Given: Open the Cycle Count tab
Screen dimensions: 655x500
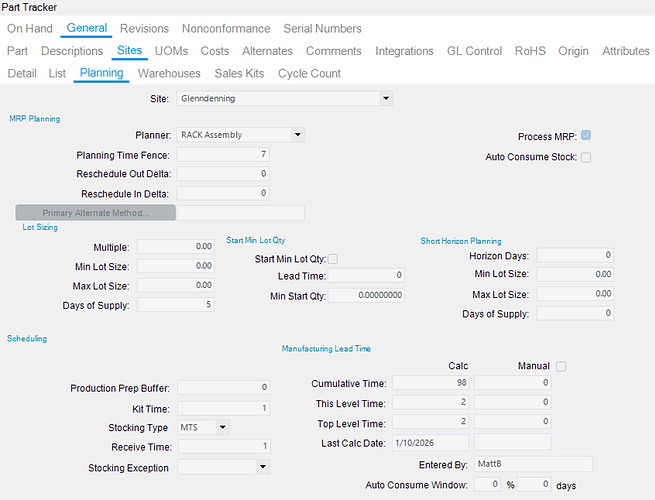Looking at the screenshot, I should (310, 74).
